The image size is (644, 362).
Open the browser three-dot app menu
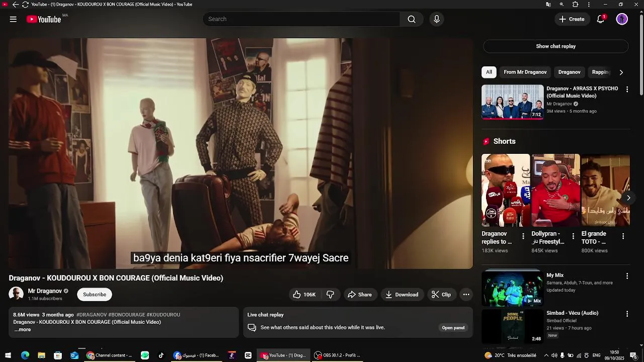[589, 5]
